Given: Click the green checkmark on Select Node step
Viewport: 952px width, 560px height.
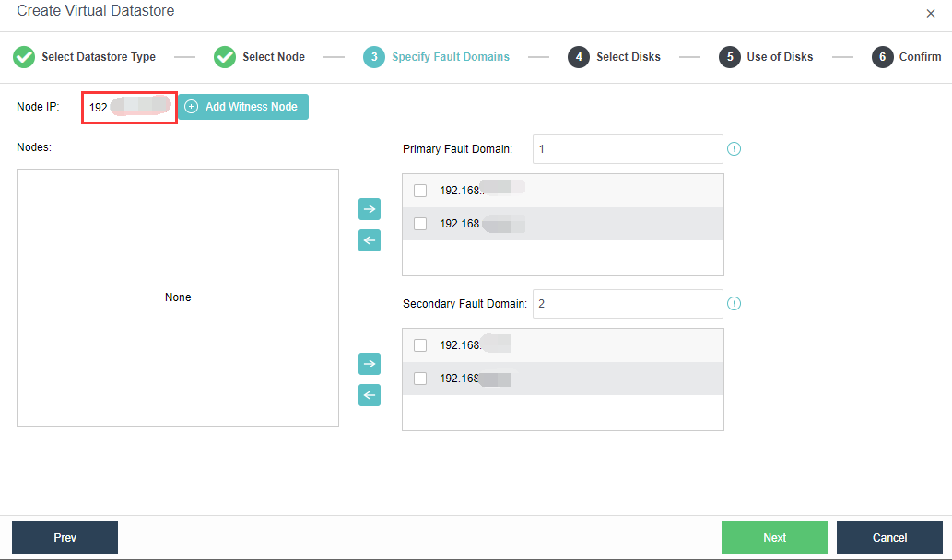Looking at the screenshot, I should click(x=224, y=56).
